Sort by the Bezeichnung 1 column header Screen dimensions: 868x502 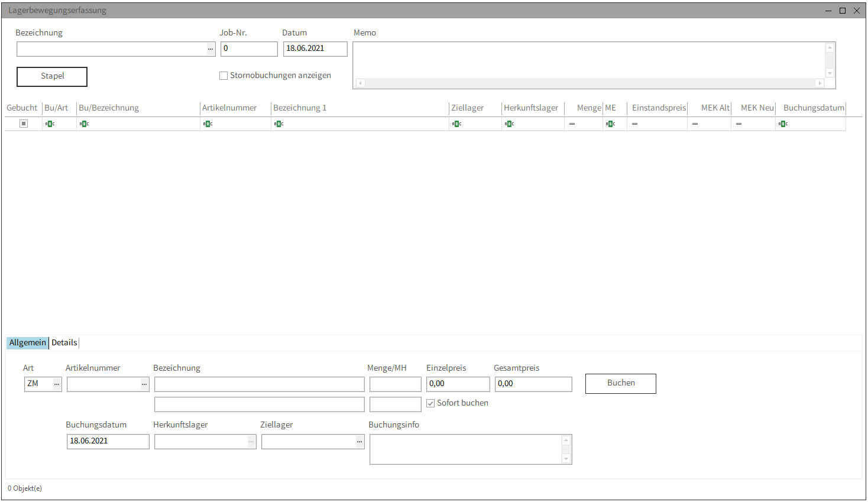tap(360, 108)
